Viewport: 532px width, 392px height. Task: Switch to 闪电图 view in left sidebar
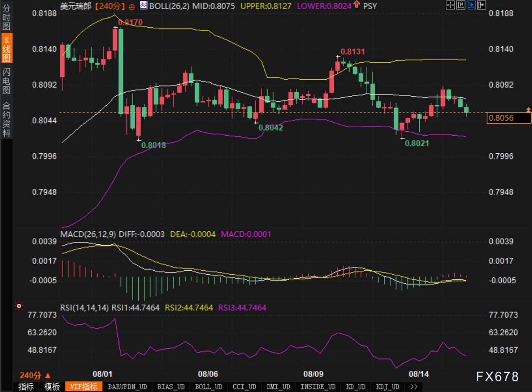click(7, 81)
